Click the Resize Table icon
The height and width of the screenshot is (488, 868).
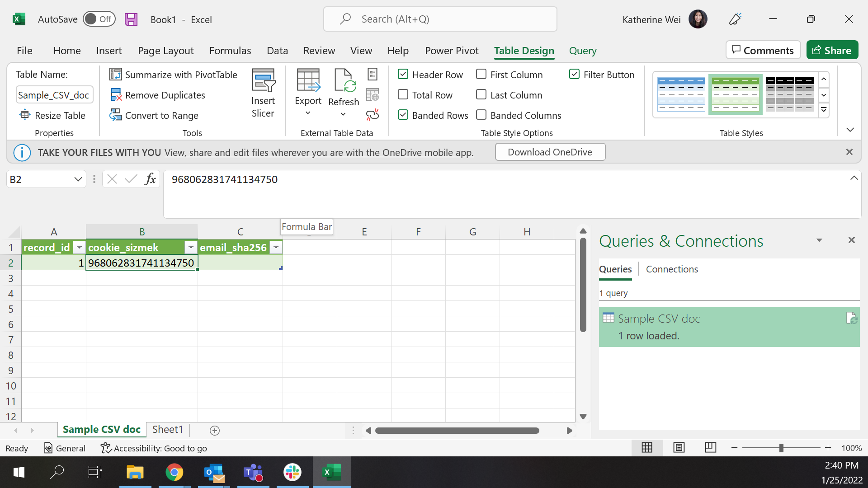(x=25, y=115)
